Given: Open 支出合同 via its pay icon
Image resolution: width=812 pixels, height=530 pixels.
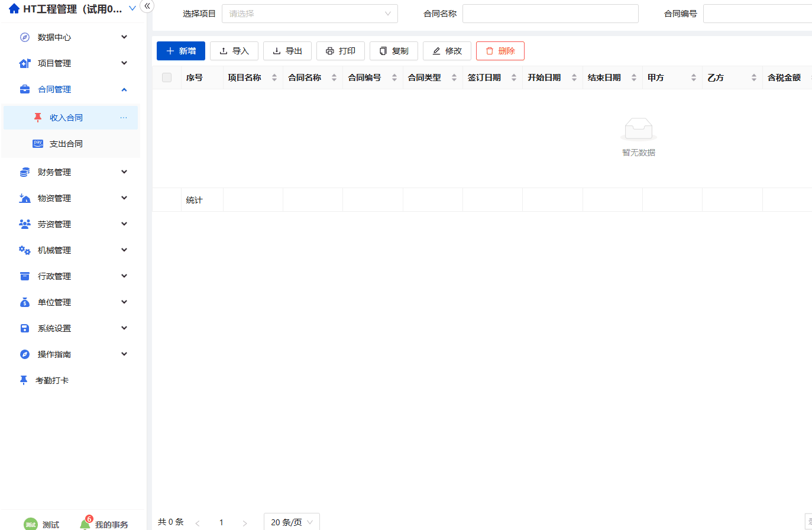Looking at the screenshot, I should [38, 143].
